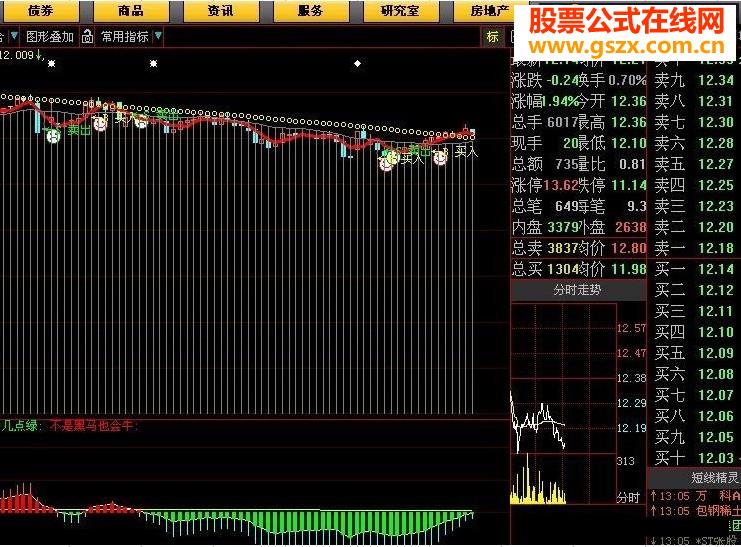This screenshot has width=741, height=547.
Task: Click the leftmost green 卖出 signal label
Action: point(78,129)
